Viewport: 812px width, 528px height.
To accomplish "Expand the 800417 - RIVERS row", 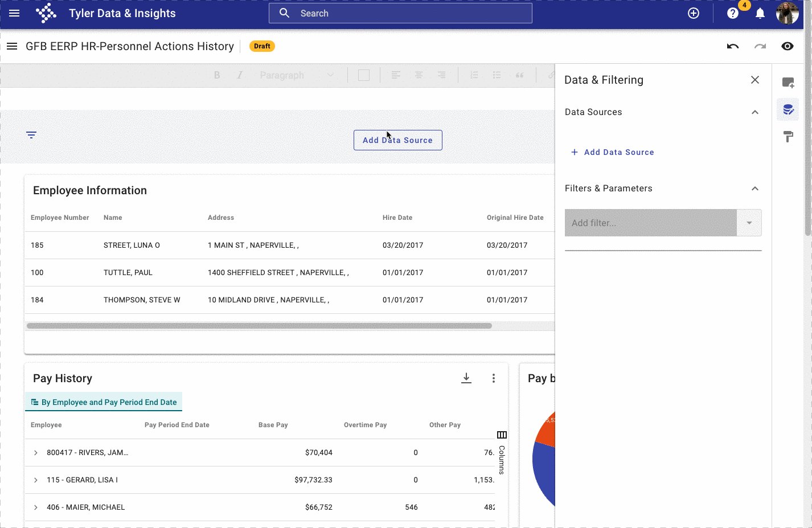I will click(36, 453).
